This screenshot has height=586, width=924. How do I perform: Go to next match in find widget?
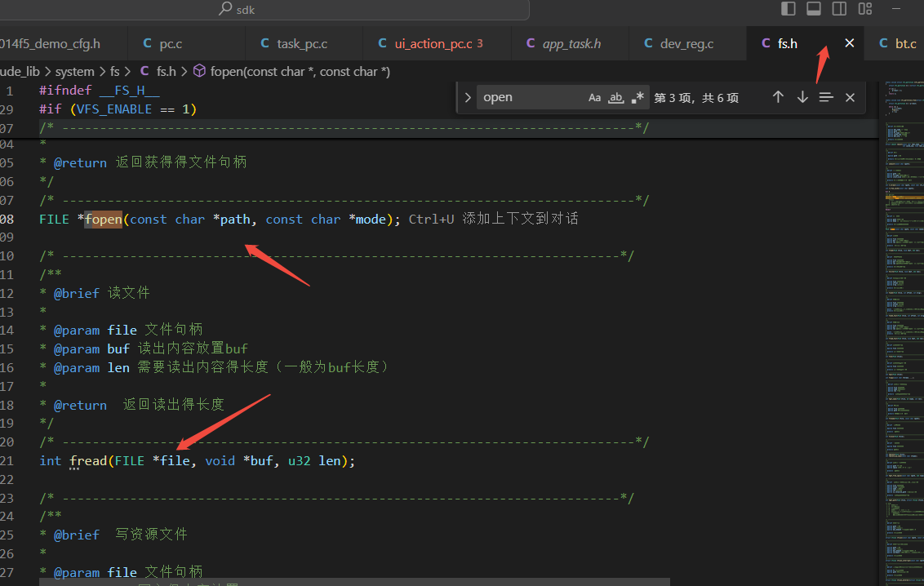click(x=802, y=97)
